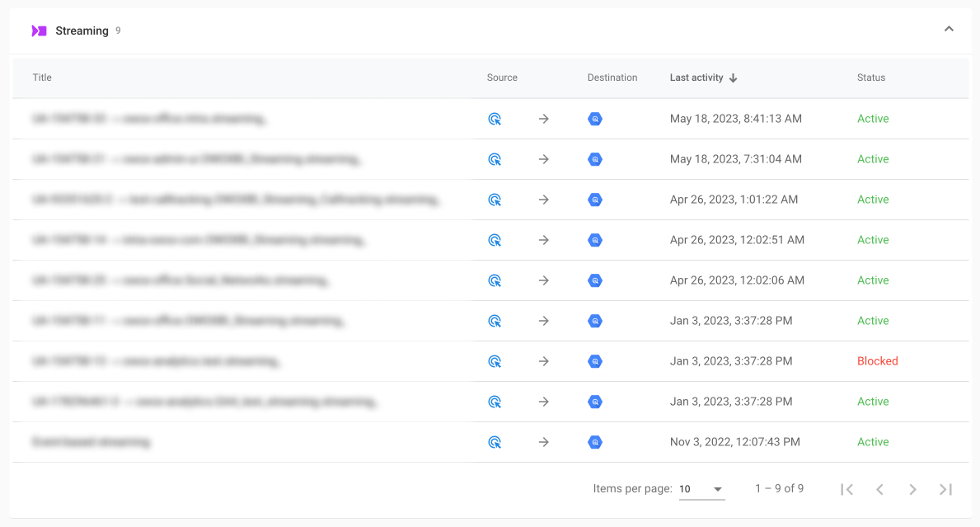Click arrow icon in the Nov 3, 2022 row

(544, 442)
